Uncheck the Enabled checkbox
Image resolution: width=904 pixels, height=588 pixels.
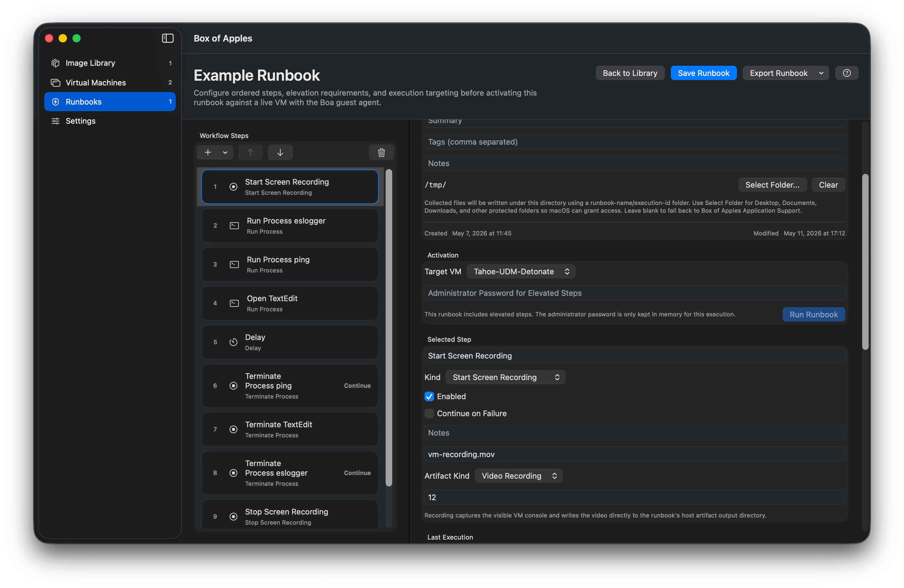429,396
